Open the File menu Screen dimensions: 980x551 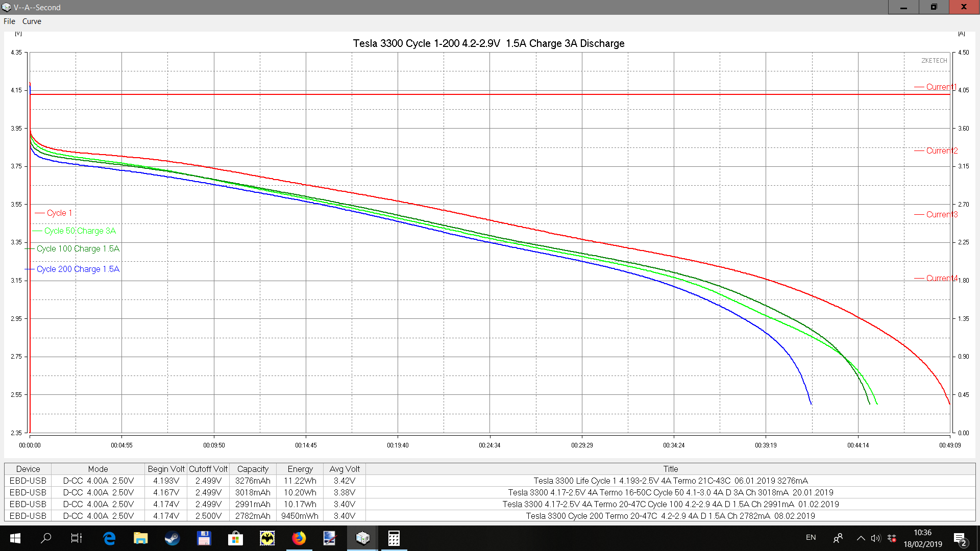9,21
